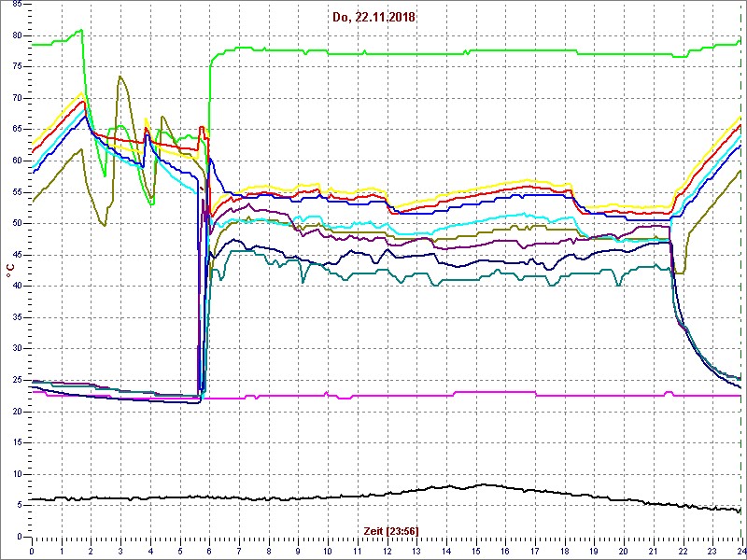Click the x-axis hour label 12

coord(388,549)
